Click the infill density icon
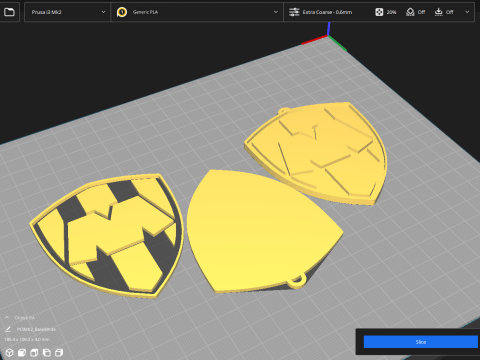Image resolution: width=480 pixels, height=360 pixels. coord(379,12)
